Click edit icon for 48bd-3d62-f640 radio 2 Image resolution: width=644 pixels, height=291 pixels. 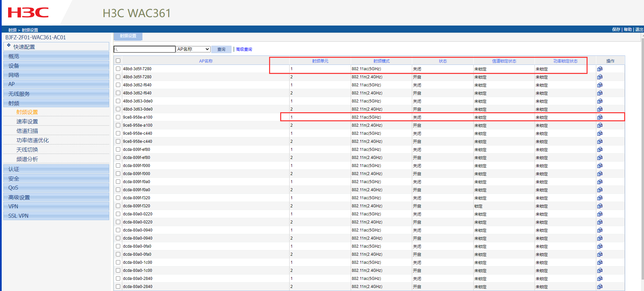(600, 93)
